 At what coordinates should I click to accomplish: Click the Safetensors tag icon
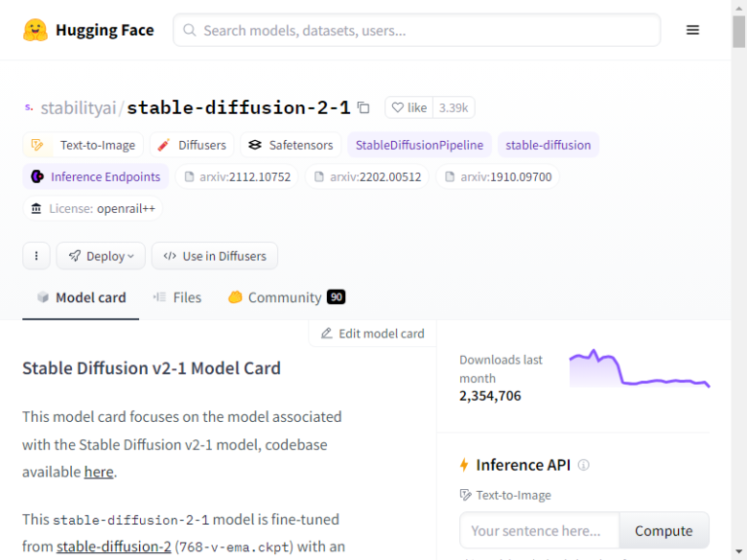coord(255,145)
